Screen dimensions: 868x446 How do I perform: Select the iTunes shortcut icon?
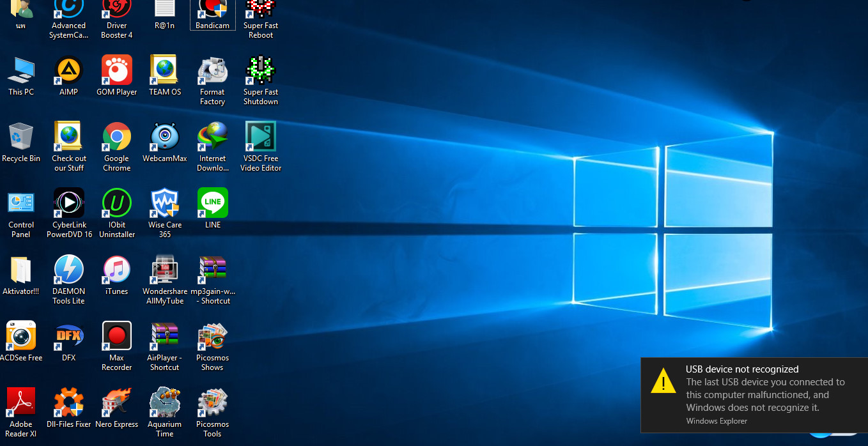pos(117,270)
